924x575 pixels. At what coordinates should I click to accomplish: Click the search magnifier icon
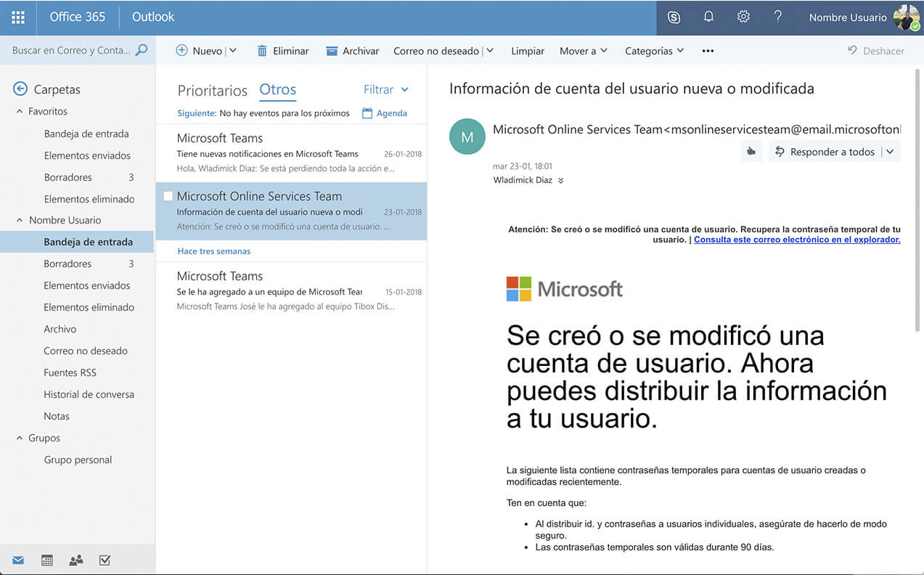point(142,50)
